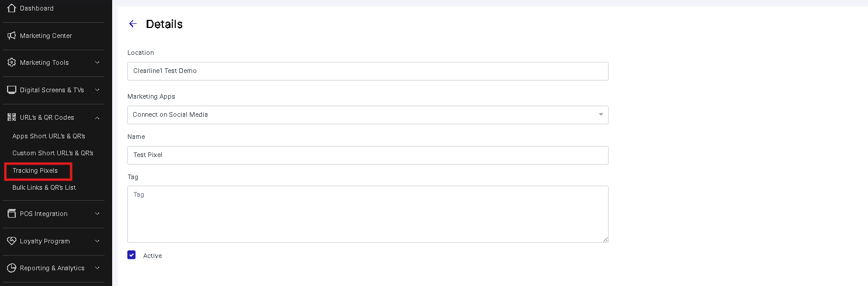Open the Marketing Apps dropdown
This screenshot has width=868, height=286.
368,115
